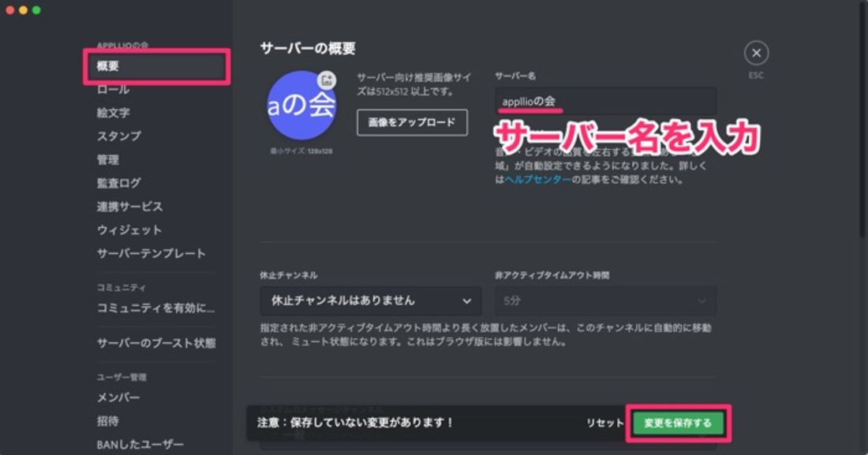The width and height of the screenshot is (868, 455).
Task: Click the upload image badge on server avatar
Action: [327, 80]
